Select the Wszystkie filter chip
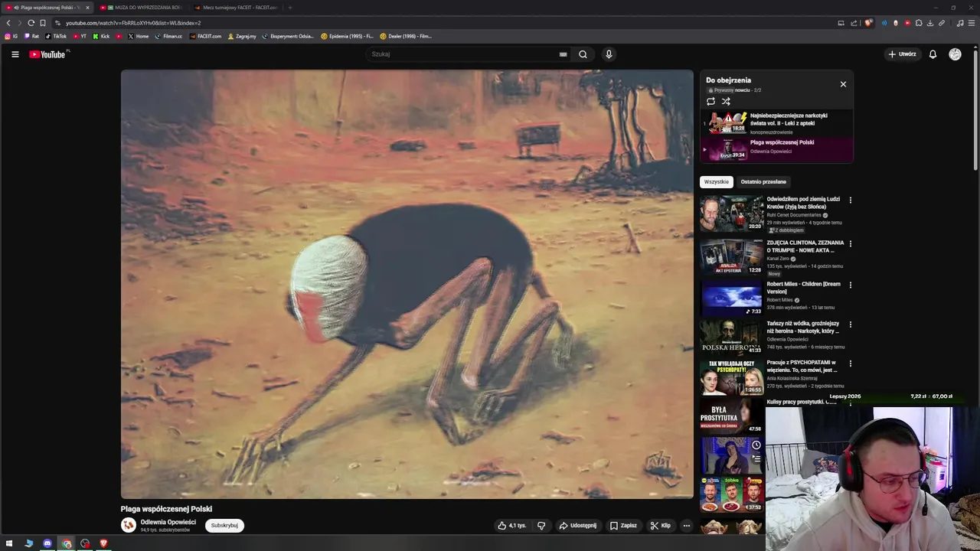980x551 pixels. tap(717, 182)
